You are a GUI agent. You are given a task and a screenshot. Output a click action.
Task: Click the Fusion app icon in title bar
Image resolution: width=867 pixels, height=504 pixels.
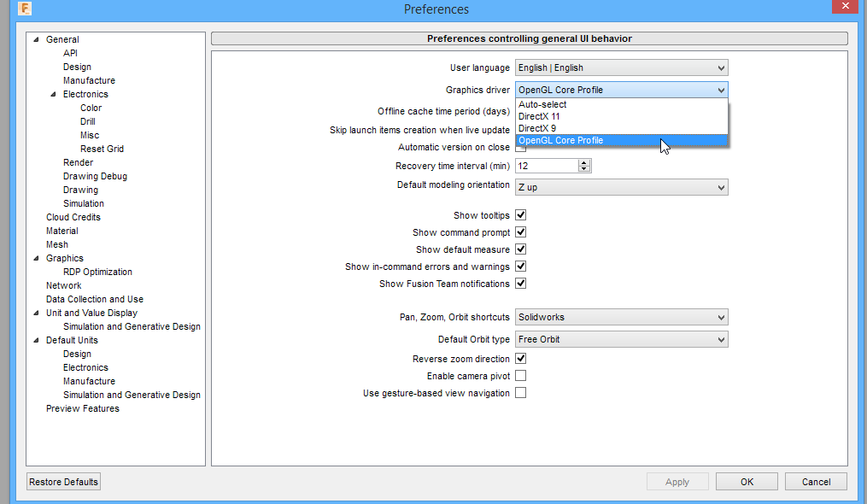point(25,9)
